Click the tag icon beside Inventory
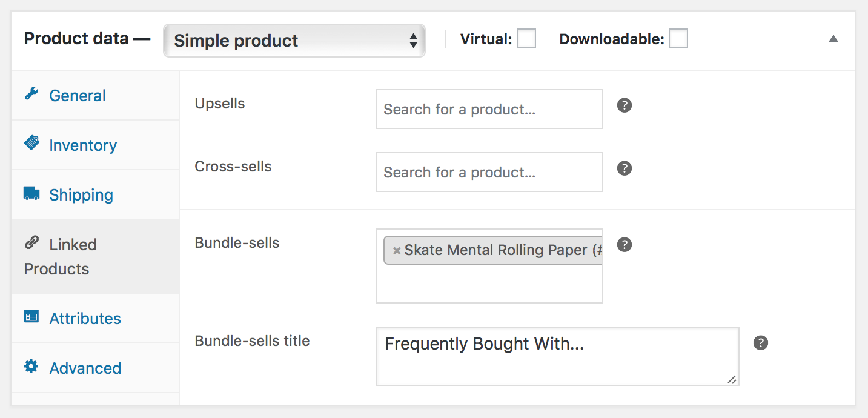This screenshot has height=418, width=868. click(x=31, y=144)
